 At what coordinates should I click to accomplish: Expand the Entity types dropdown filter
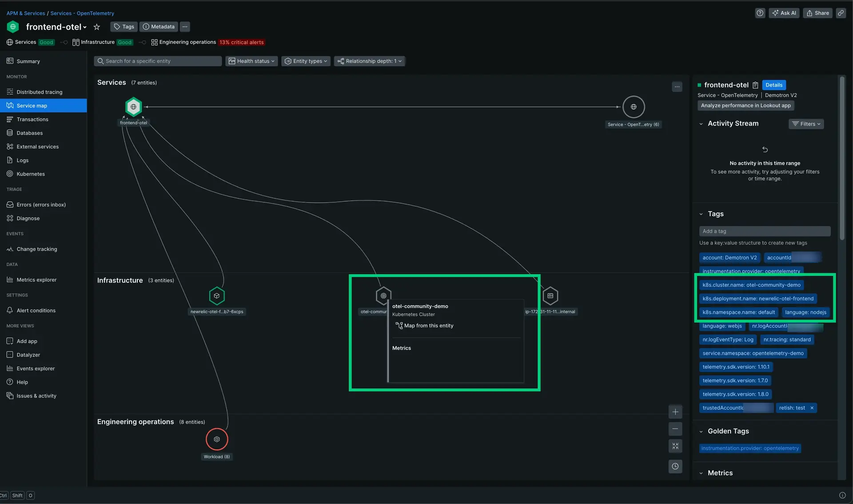[x=306, y=61]
